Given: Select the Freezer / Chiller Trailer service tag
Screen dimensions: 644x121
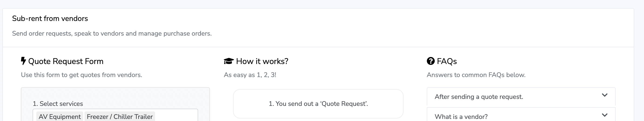Looking at the screenshot, I should coord(120,117).
